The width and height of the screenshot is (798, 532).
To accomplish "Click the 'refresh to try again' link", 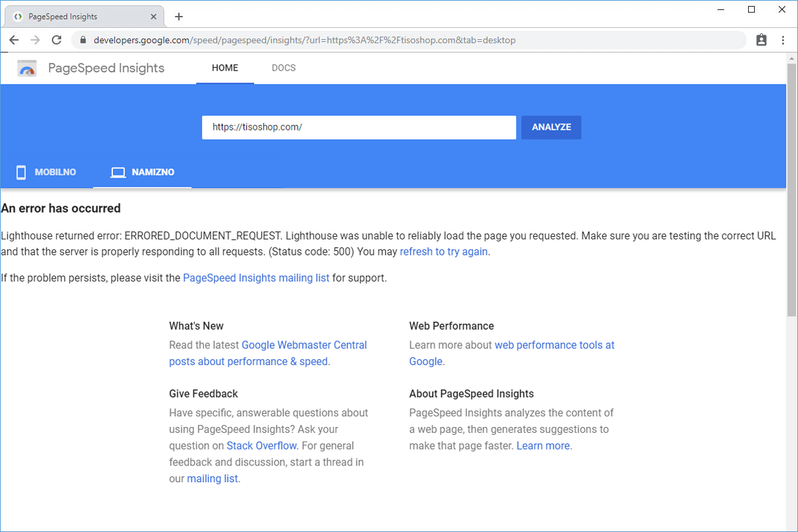I will point(444,252).
